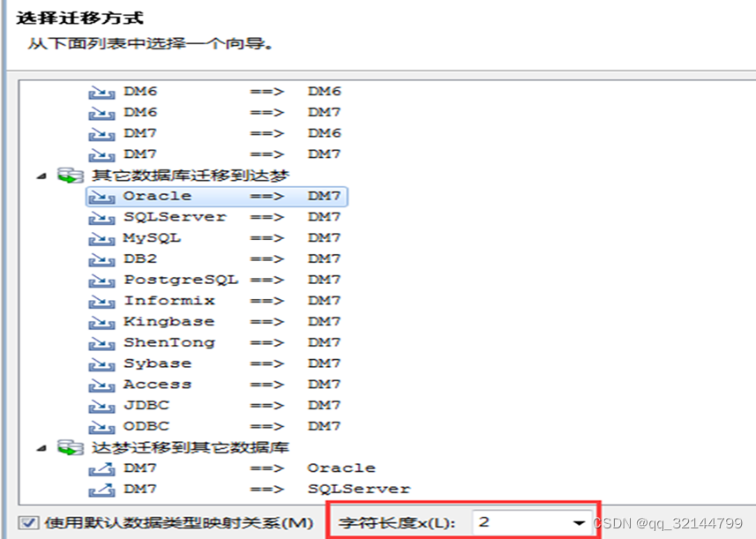Collapse the 达梦迁移到其它数据库 tree group
The height and width of the screenshot is (539, 756).
pyautogui.click(x=41, y=448)
